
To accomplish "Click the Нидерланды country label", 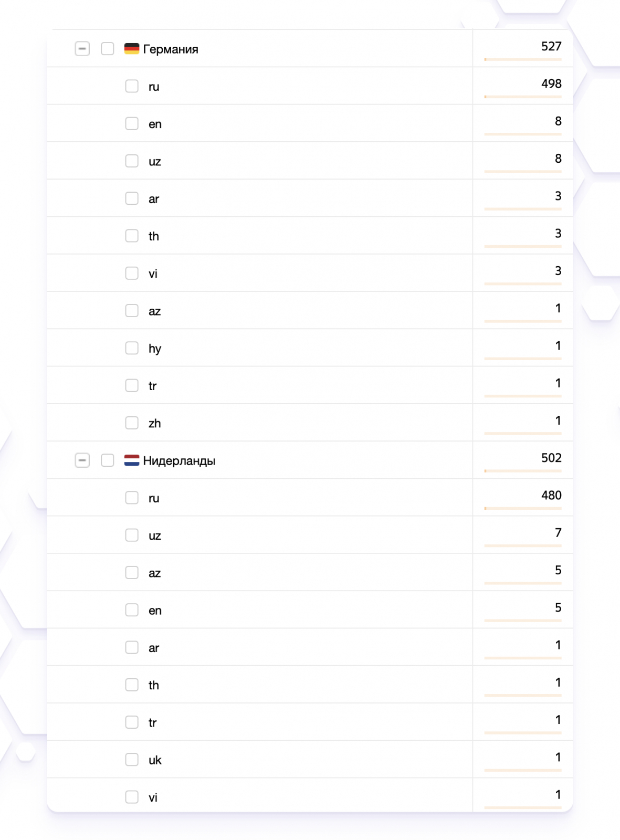I will (179, 461).
